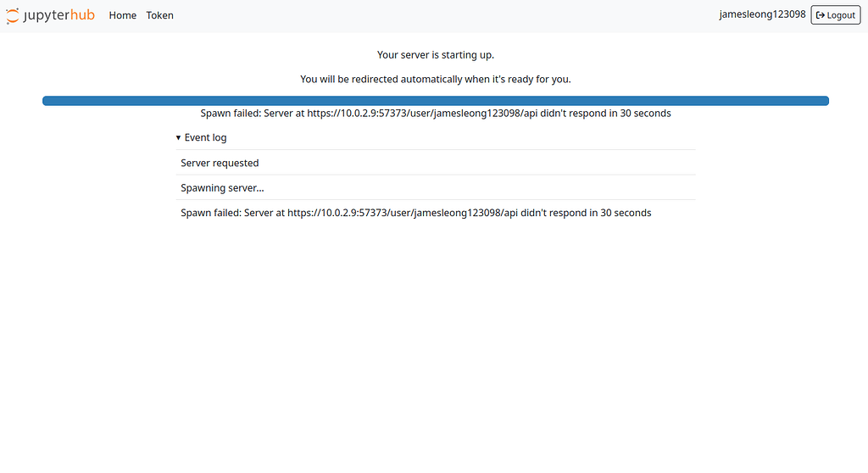The image size is (868, 473).
Task: Click the 'Your server is starting up' text
Action: (436, 55)
